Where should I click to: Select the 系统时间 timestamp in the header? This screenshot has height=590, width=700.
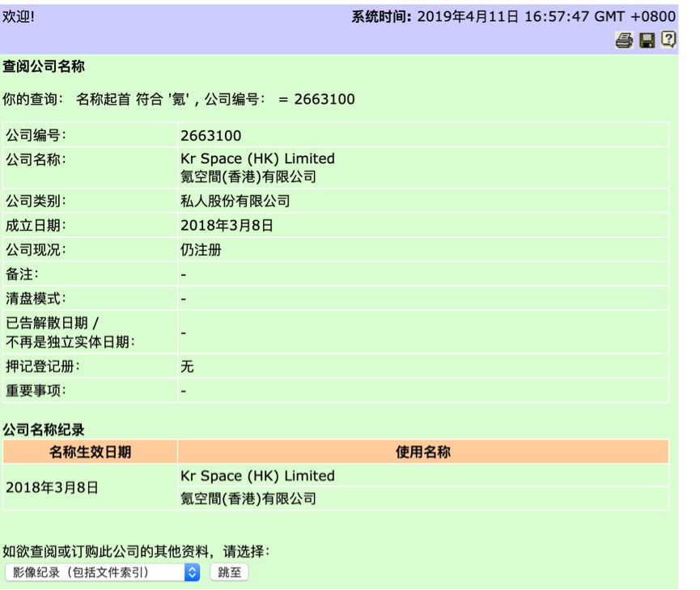(513, 16)
